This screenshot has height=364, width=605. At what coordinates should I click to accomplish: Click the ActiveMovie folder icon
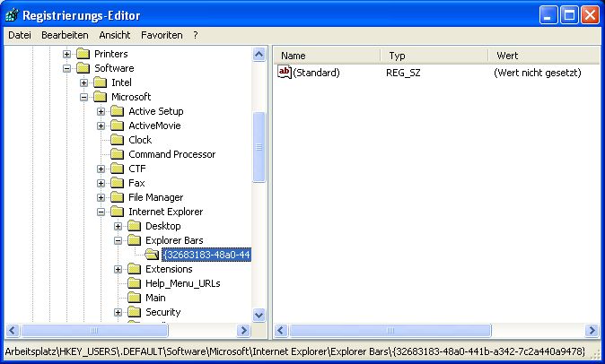click(117, 126)
